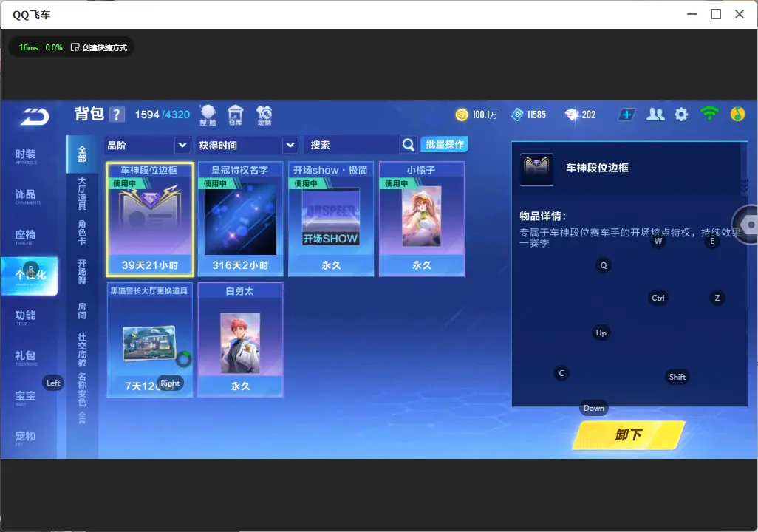
Task: Open the 功能 items category
Action: coord(25,317)
